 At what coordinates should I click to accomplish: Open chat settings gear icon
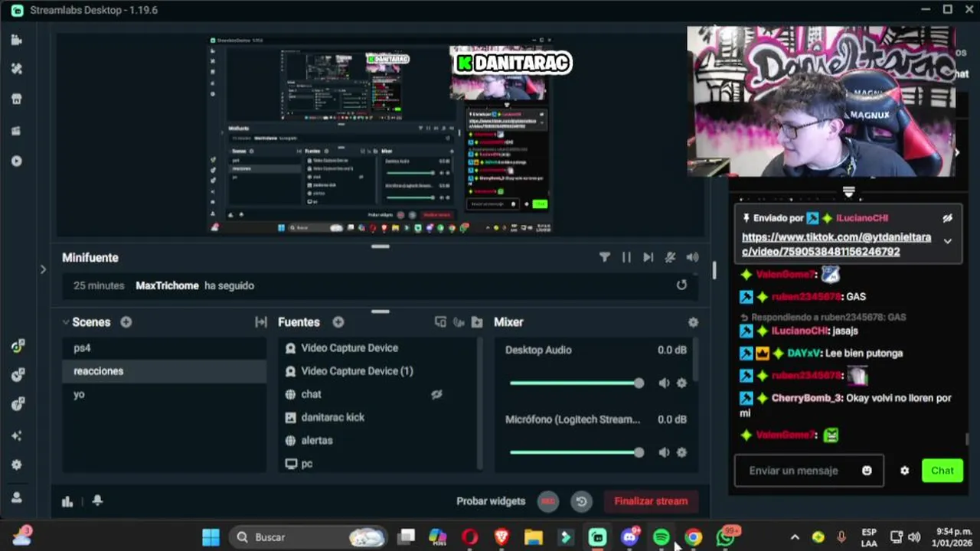coord(904,471)
